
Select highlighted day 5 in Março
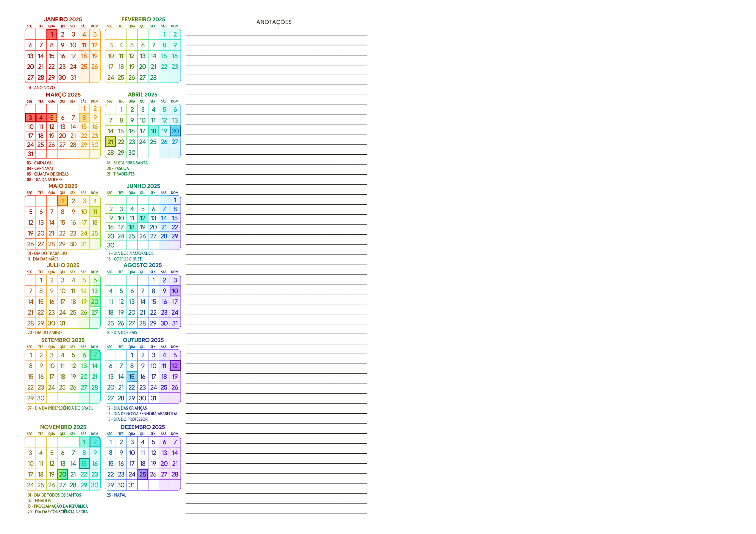(x=52, y=118)
